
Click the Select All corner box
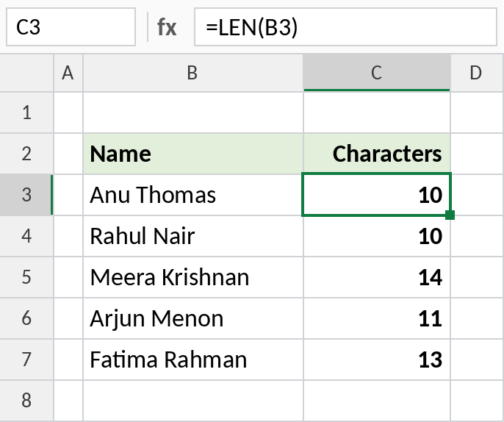pyautogui.click(x=26, y=73)
